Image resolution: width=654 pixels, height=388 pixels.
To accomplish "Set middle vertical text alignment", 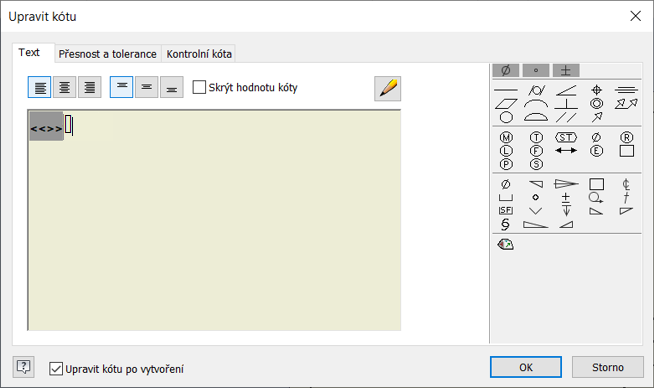I will pos(146,87).
